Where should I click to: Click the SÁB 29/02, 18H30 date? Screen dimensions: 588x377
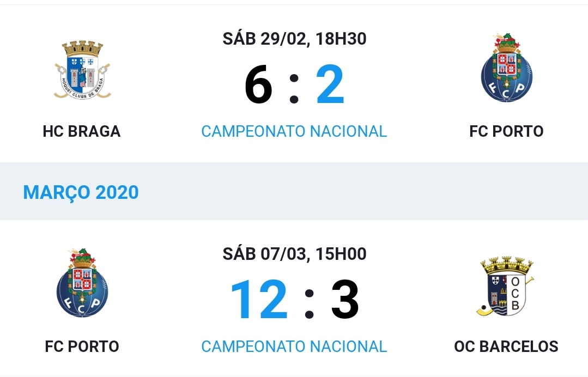click(x=294, y=39)
